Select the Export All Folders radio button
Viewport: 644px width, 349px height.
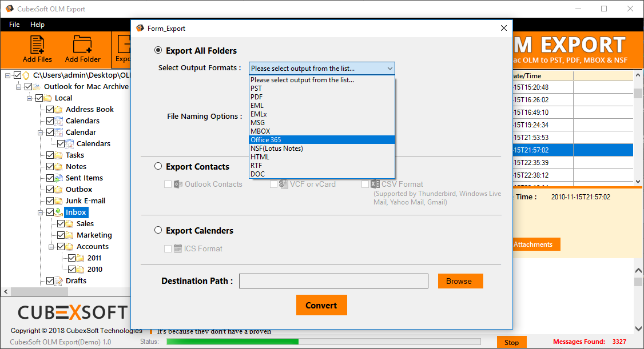[x=158, y=50]
